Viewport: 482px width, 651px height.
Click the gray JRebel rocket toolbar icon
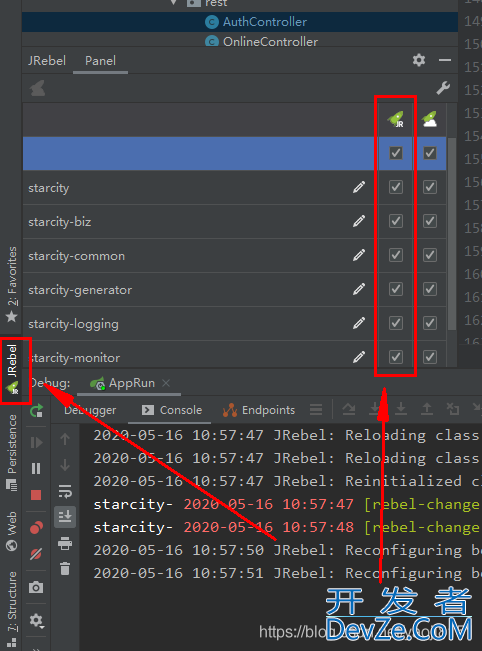click(x=37, y=88)
